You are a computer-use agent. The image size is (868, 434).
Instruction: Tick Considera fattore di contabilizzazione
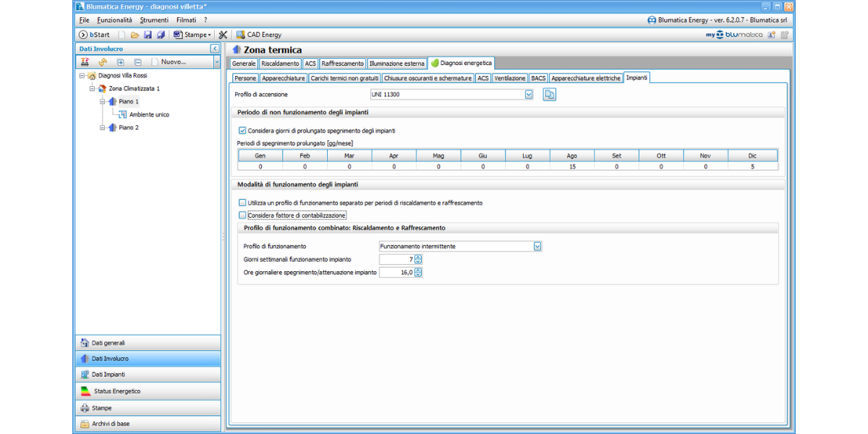242,216
